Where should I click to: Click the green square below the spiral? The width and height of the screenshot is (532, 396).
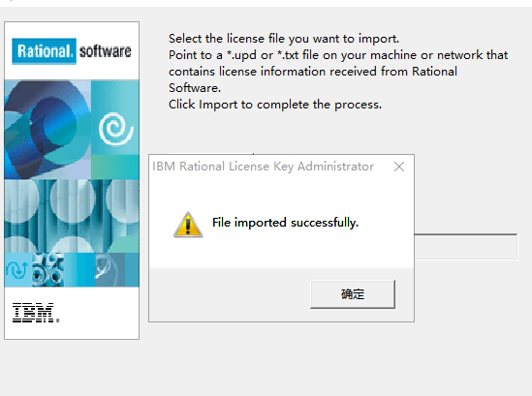click(x=115, y=167)
